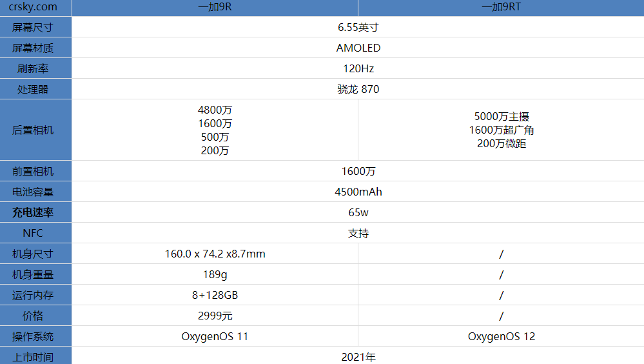Select the 1600万 front camera value
The width and height of the screenshot is (644, 364).
[358, 171]
